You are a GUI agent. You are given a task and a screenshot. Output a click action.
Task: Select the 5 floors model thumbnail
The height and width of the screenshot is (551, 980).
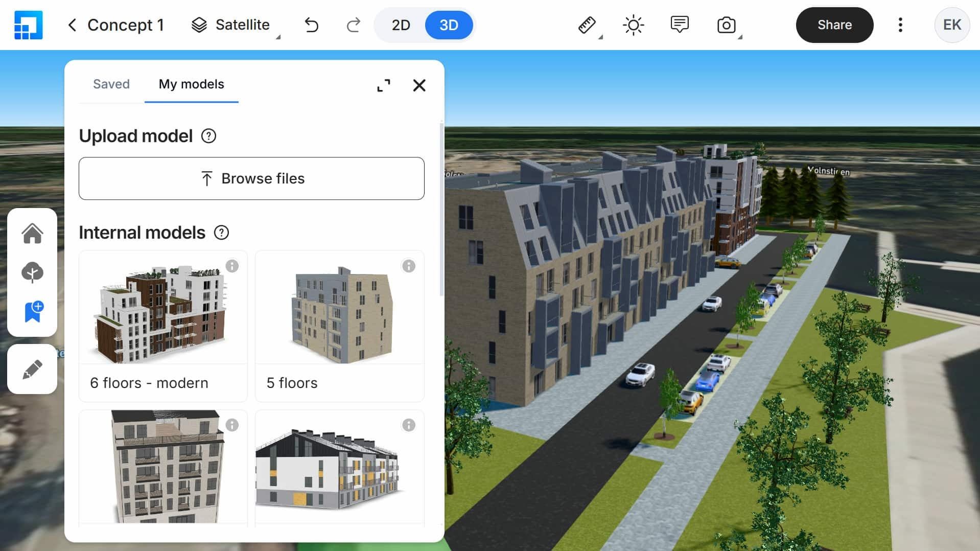click(x=339, y=314)
